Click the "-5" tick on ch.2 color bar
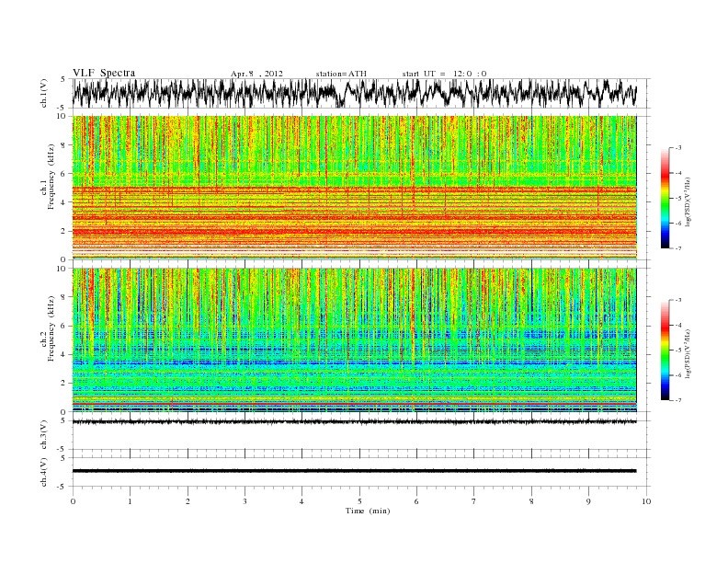This screenshot has height=563, width=728. point(678,350)
